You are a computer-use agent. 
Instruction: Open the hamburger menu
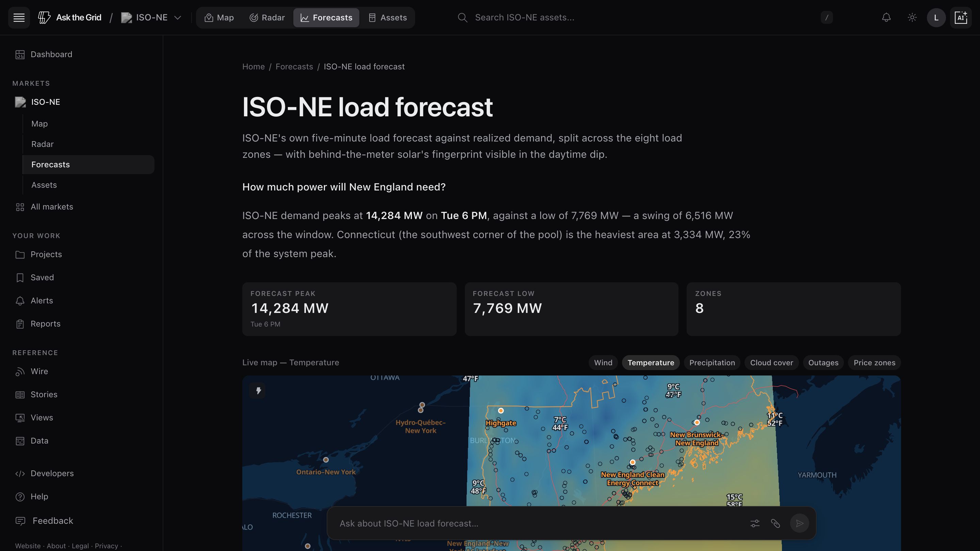coord(19,17)
